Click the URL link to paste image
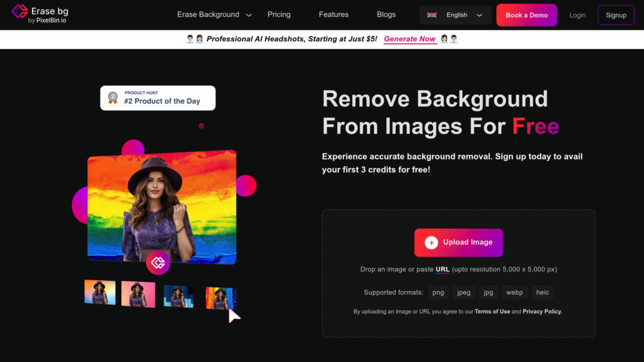Screen dimensions: 644x362 (x=442, y=270)
